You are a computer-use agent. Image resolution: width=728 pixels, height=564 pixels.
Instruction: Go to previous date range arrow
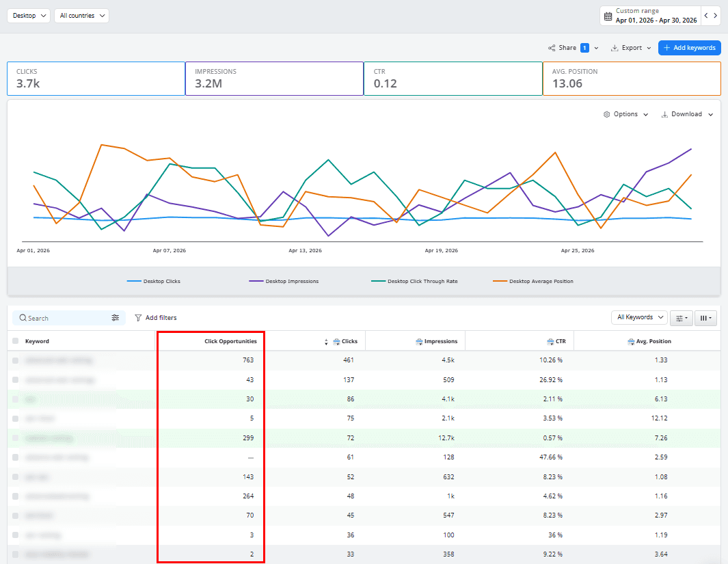tap(706, 16)
